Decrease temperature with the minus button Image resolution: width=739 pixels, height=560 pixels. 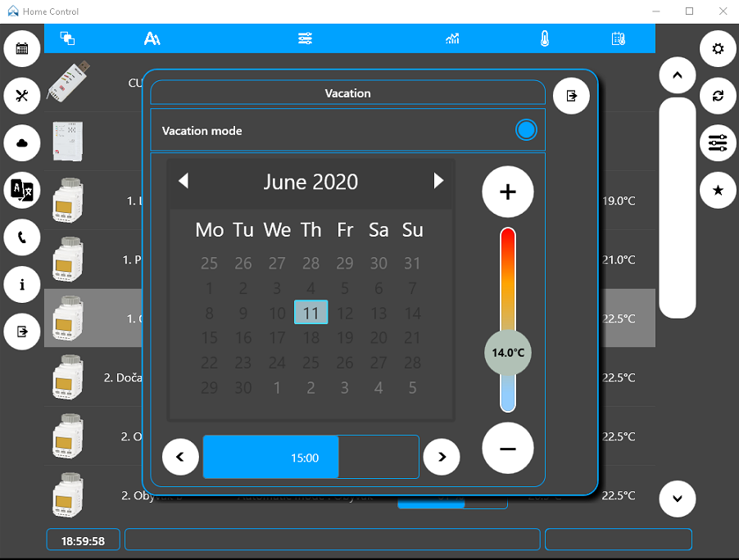click(x=508, y=449)
